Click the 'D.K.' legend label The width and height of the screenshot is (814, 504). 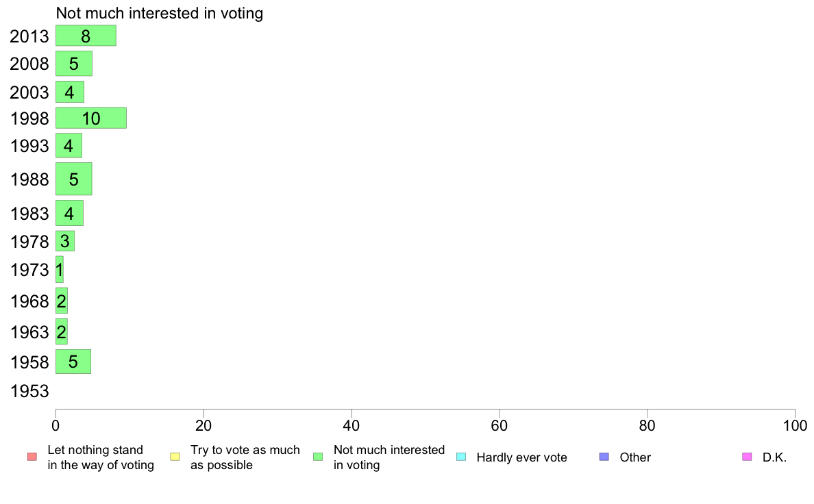[774, 457]
